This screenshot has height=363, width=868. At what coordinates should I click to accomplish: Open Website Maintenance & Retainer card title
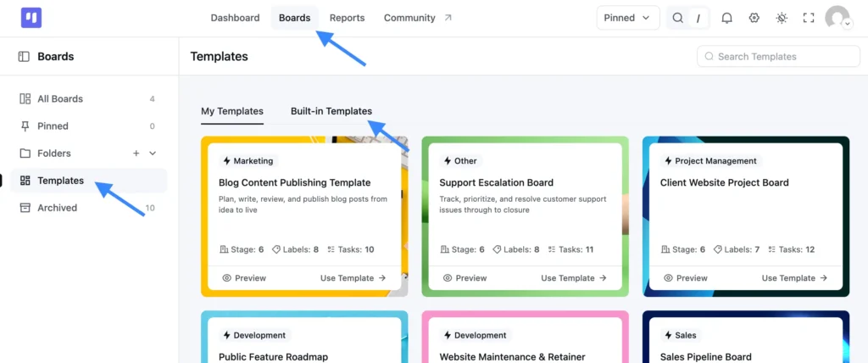click(x=512, y=357)
